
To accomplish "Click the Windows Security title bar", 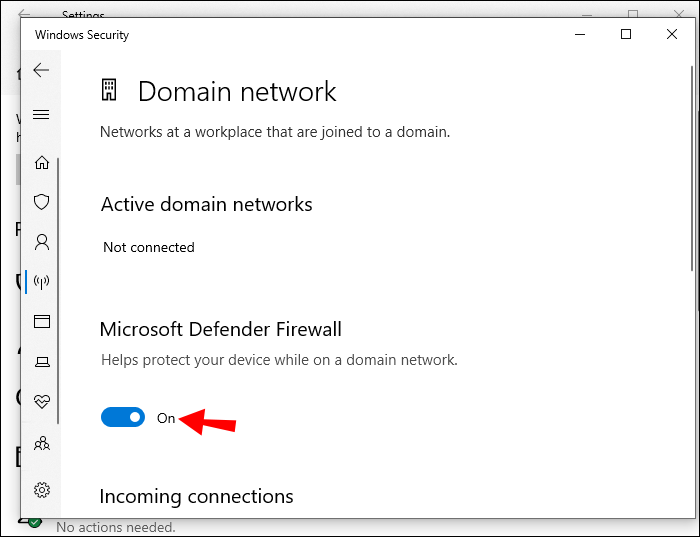I will [300, 34].
